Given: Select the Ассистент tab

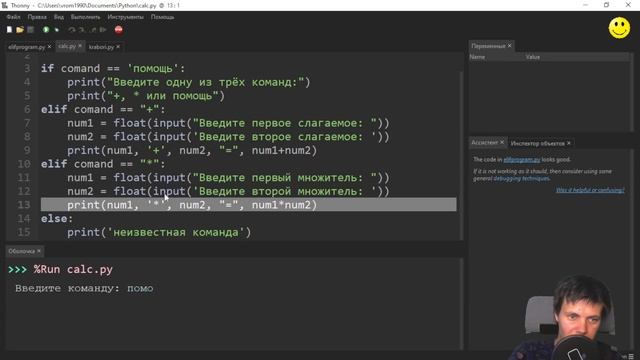Looking at the screenshot, I should [484, 142].
